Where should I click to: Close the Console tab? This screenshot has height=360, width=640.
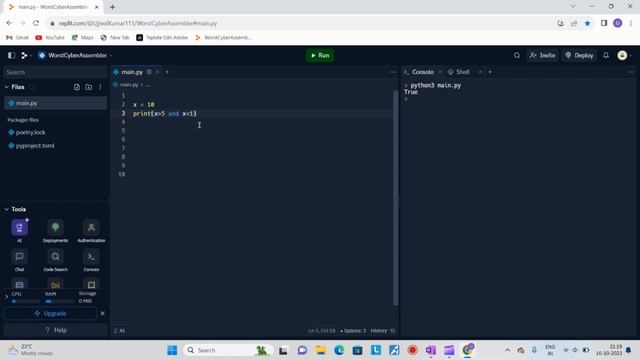click(440, 72)
